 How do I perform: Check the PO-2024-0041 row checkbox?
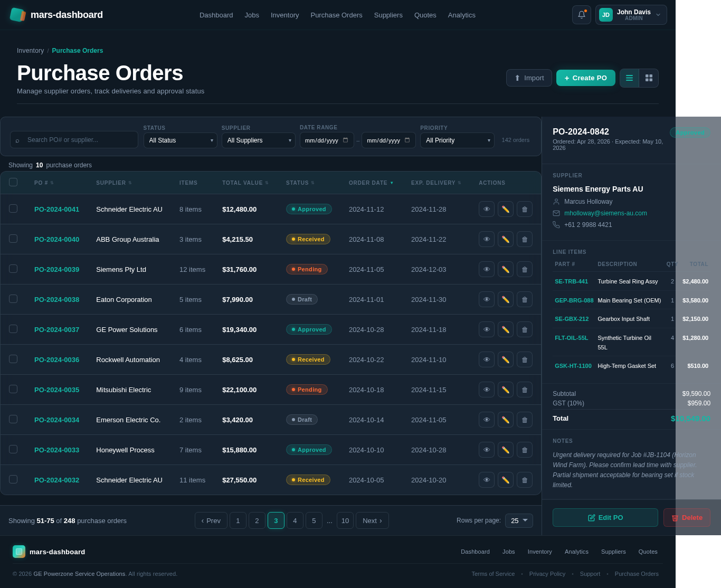point(13,208)
